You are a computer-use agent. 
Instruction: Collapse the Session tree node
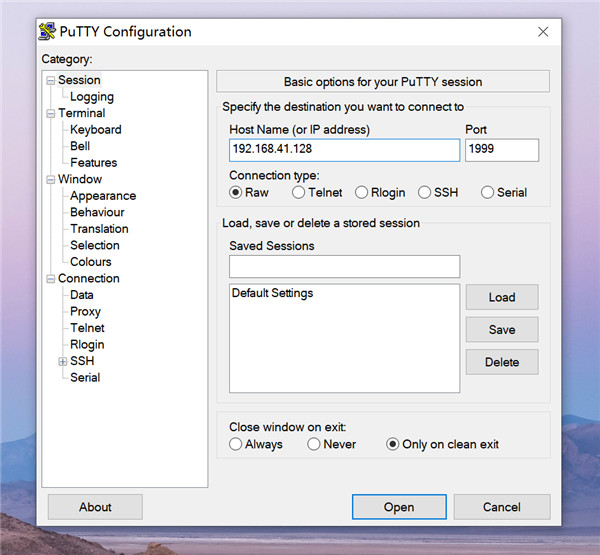pyautogui.click(x=51, y=81)
